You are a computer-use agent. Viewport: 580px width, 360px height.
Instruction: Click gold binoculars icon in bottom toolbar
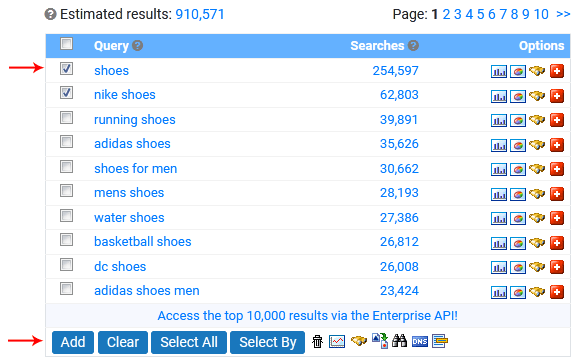click(359, 340)
